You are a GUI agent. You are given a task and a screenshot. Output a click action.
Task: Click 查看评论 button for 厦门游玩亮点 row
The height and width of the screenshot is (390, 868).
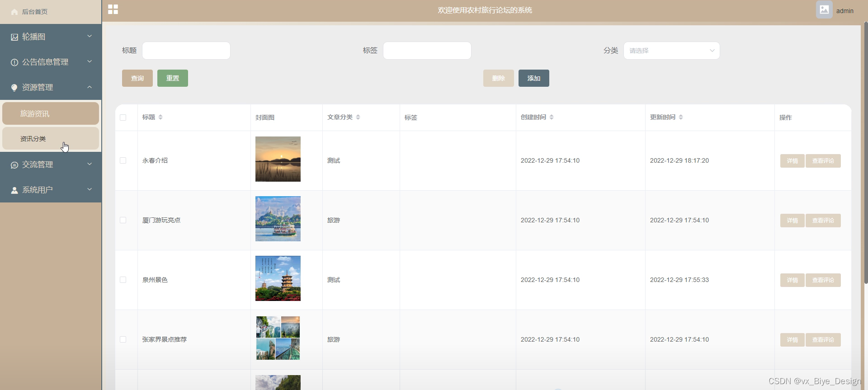pyautogui.click(x=823, y=221)
